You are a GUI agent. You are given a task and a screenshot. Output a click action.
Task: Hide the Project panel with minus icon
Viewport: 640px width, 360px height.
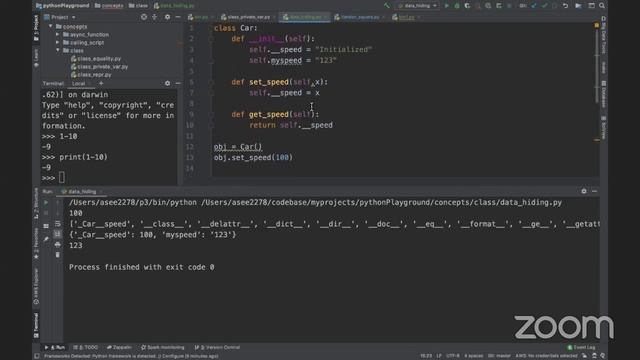click(x=178, y=17)
